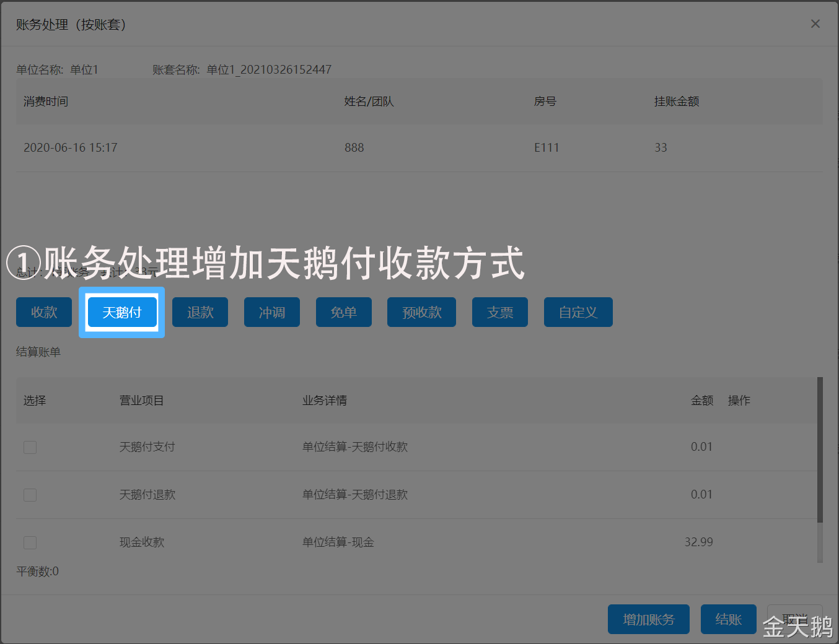Click 现金收款 in the settlement list
The height and width of the screenshot is (644, 839).
coord(142,542)
